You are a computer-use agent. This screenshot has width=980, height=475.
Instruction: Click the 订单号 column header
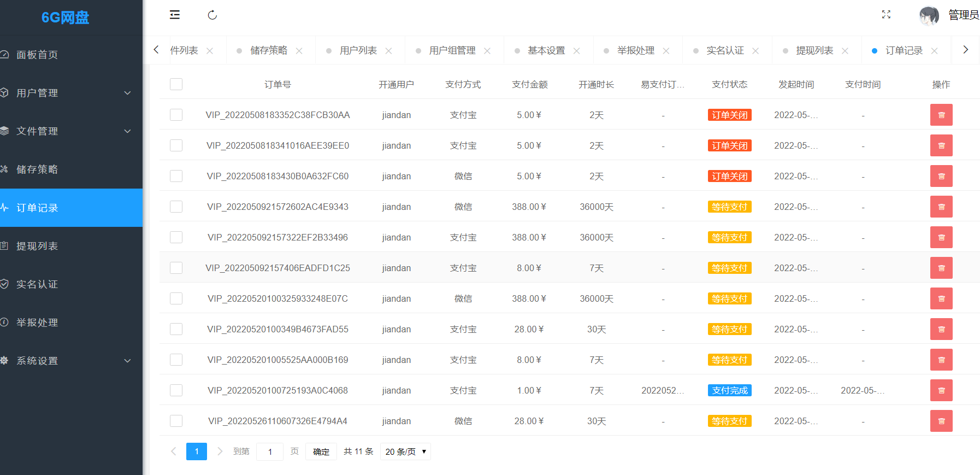tap(278, 84)
